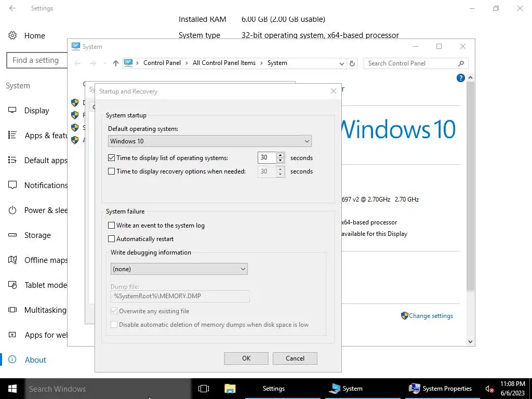The image size is (532, 399).
Task: Click the Search Control Panel field
Action: click(x=416, y=63)
